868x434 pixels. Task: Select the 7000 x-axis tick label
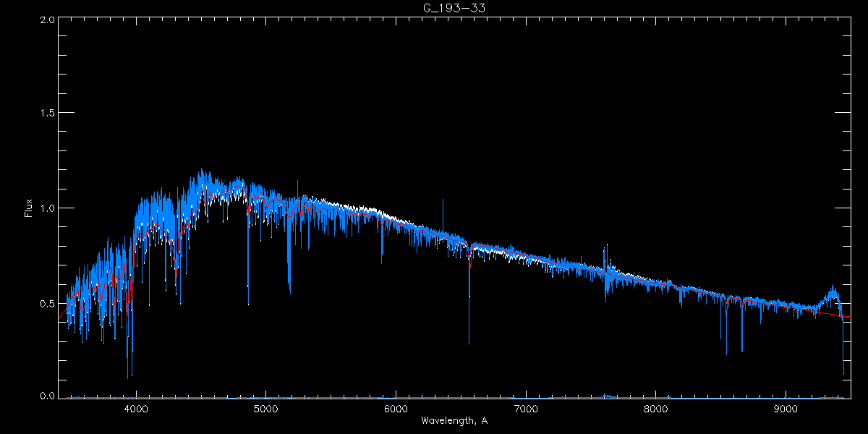526,409
